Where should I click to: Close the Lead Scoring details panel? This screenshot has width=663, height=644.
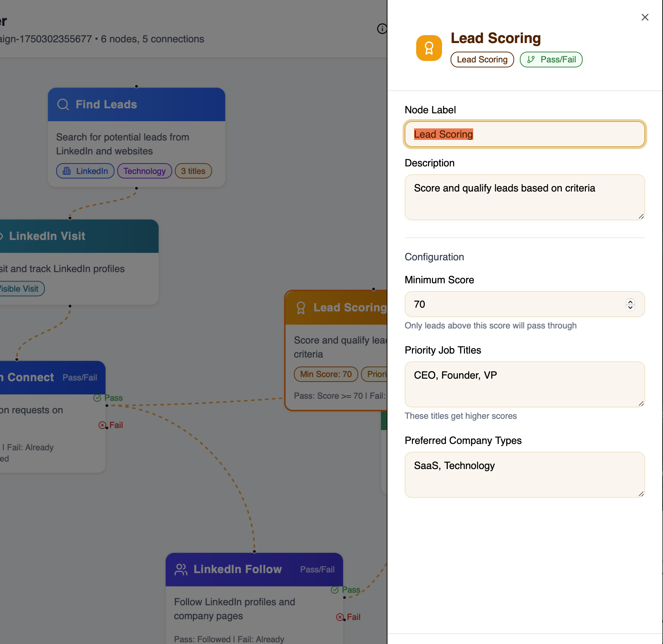click(x=645, y=17)
